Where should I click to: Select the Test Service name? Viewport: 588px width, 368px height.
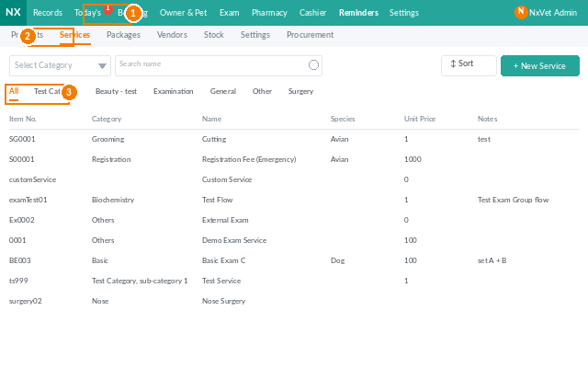pyautogui.click(x=221, y=282)
